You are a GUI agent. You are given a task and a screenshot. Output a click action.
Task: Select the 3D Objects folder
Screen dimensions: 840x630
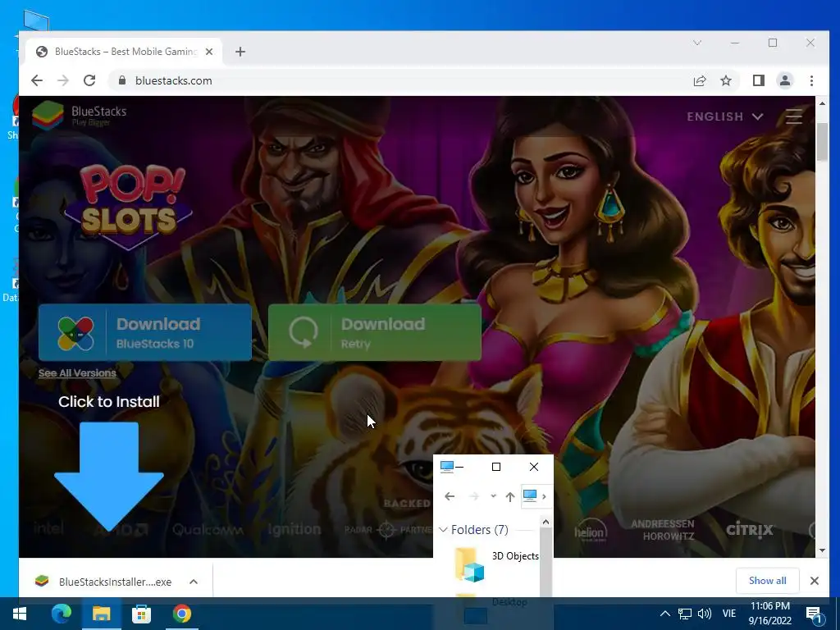[496, 563]
